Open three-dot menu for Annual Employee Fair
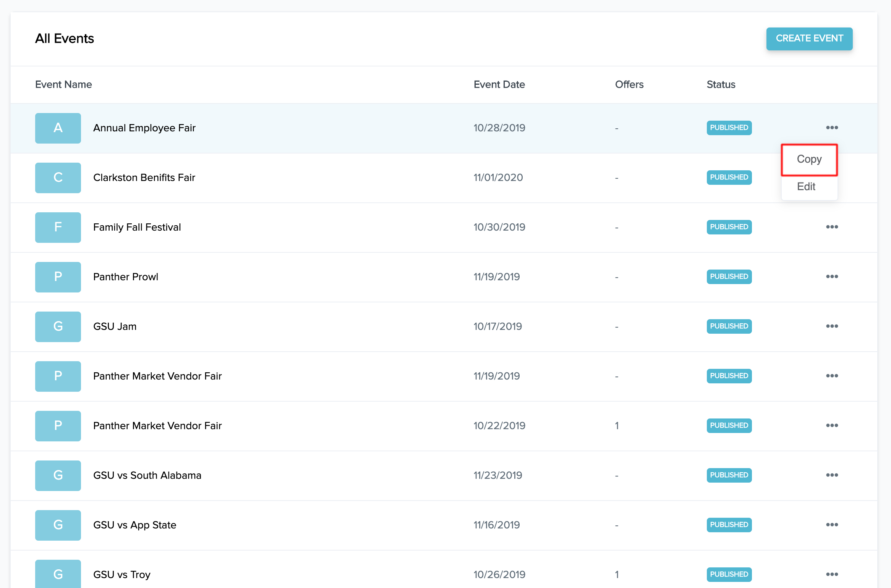This screenshot has height=588, width=891. tap(832, 128)
